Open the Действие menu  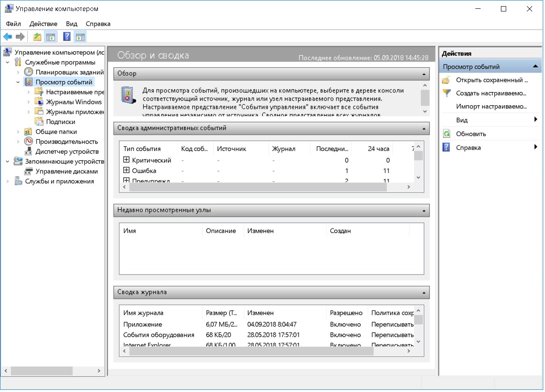point(43,24)
